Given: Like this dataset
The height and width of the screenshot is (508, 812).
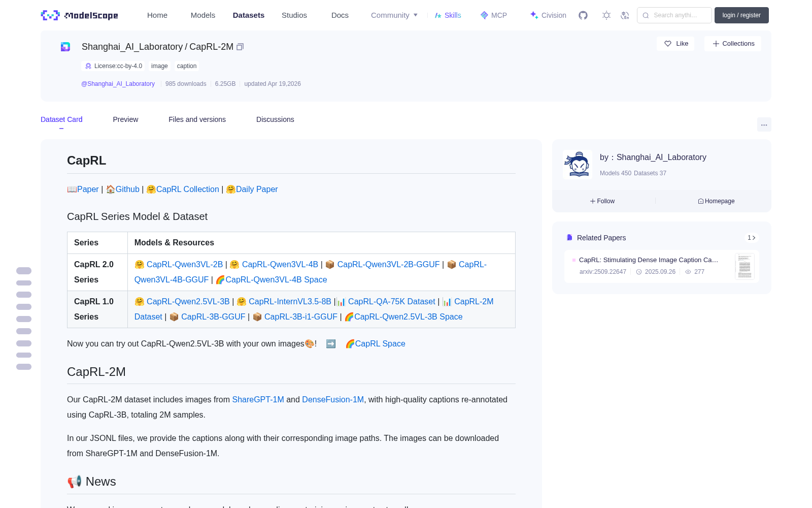Looking at the screenshot, I should [x=676, y=44].
